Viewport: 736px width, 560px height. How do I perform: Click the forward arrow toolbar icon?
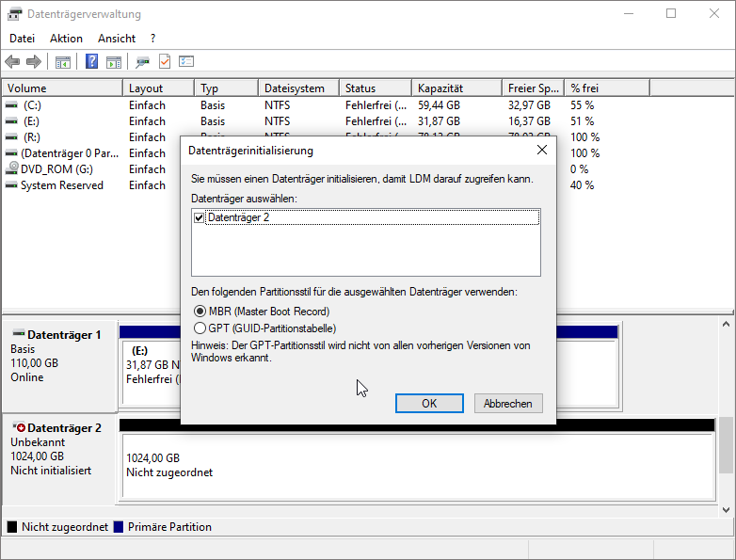34,62
